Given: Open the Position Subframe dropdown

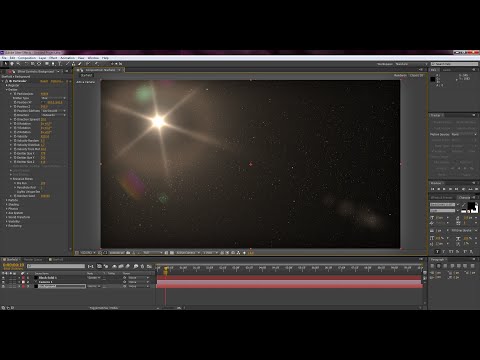Looking at the screenshot, I should tap(53, 111).
